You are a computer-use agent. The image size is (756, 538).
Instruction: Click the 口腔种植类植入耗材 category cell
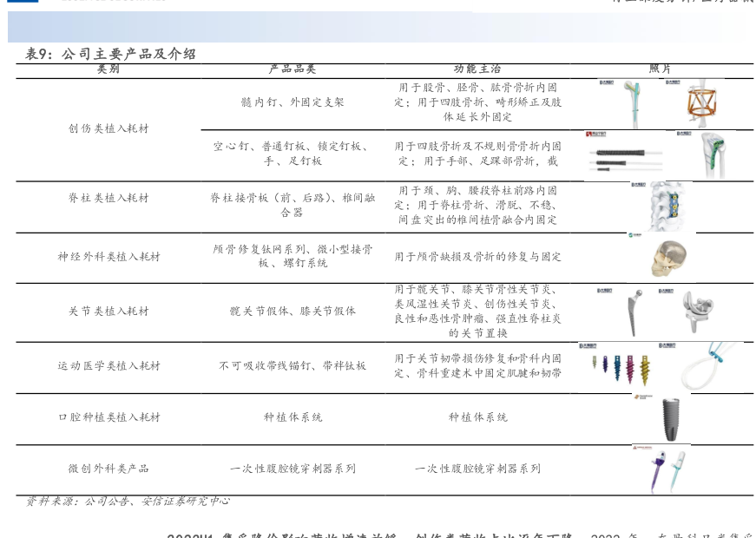108,417
